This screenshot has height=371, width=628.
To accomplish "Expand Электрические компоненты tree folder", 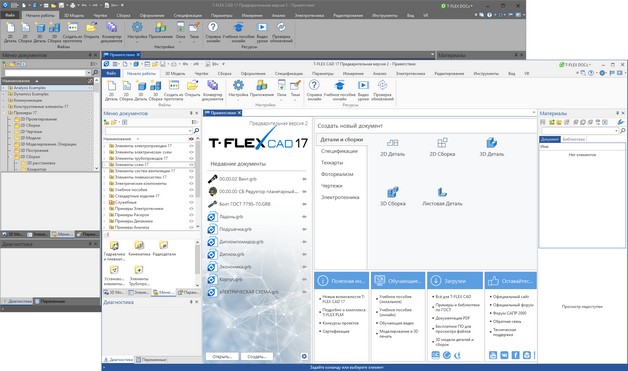I will pos(105,183).
